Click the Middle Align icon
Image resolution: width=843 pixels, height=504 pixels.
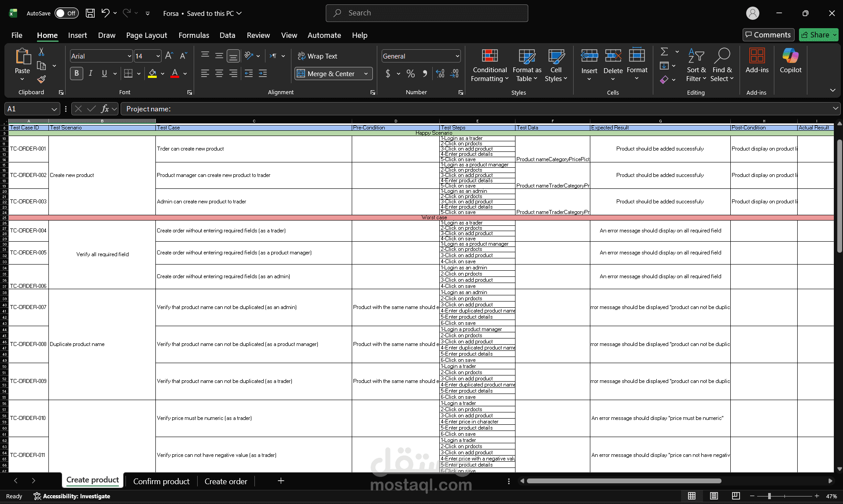pyautogui.click(x=219, y=56)
